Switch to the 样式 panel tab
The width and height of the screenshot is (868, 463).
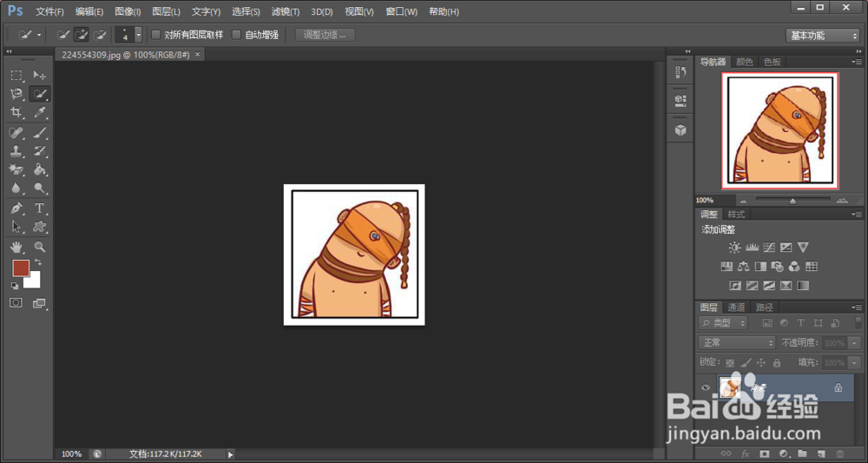pyautogui.click(x=736, y=215)
